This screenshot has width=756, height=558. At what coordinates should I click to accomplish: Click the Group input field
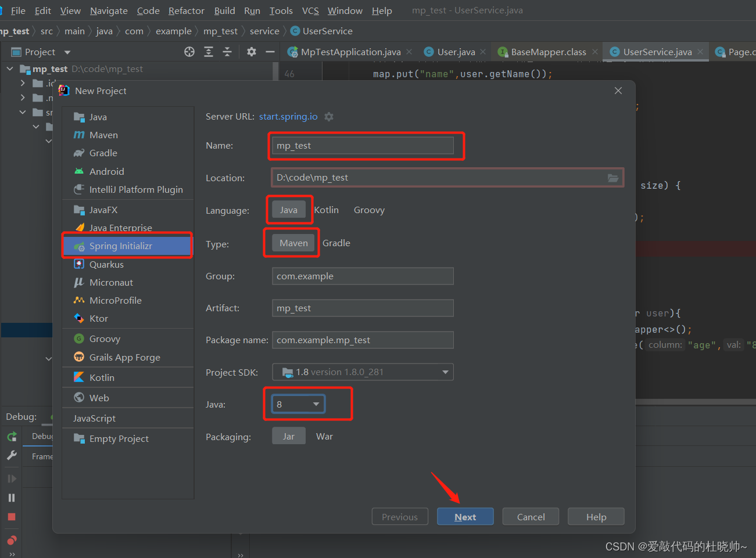point(363,276)
